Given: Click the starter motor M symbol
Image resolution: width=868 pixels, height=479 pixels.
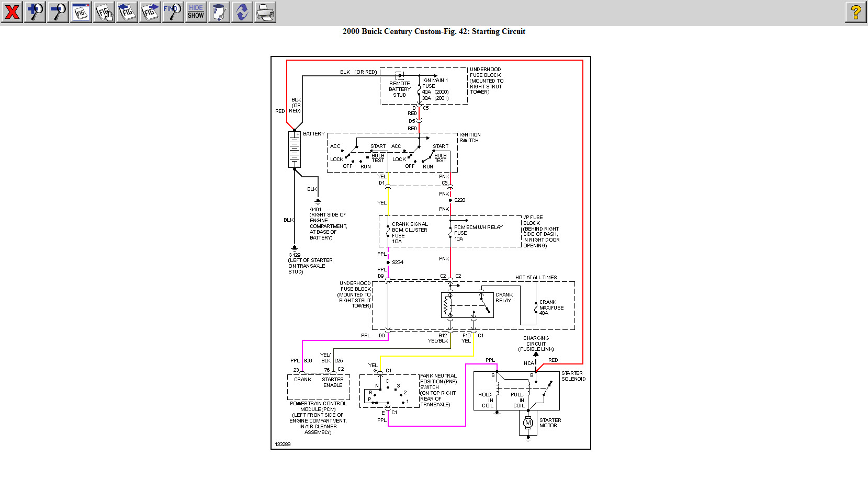Looking at the screenshot, I should 528,423.
